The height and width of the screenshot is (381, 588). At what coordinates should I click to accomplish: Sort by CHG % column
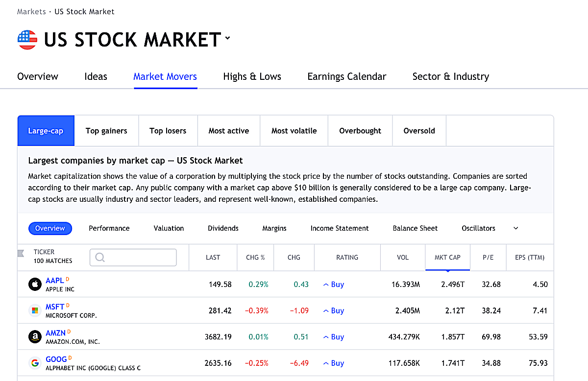(x=255, y=257)
